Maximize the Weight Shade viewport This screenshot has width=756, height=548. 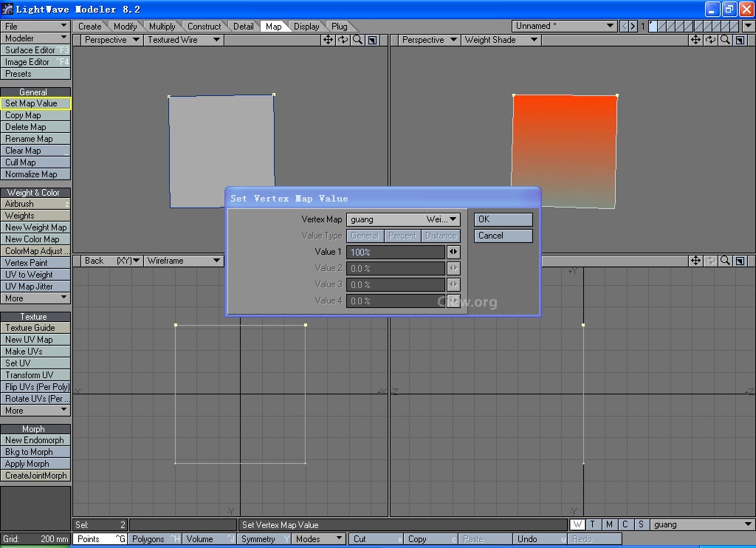pyautogui.click(x=740, y=40)
